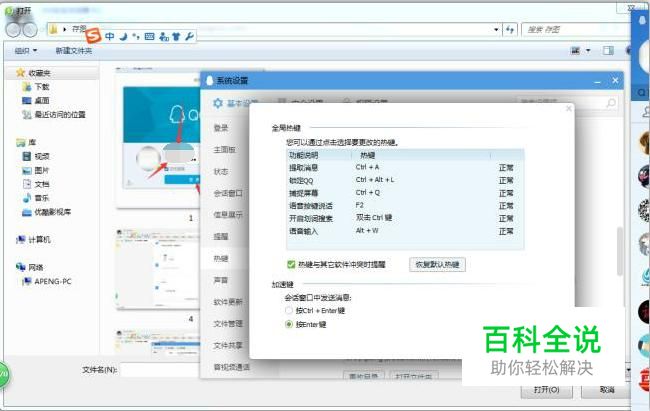Open 文件共享 section in QQ settings
This screenshot has height=411, width=650.
click(228, 345)
